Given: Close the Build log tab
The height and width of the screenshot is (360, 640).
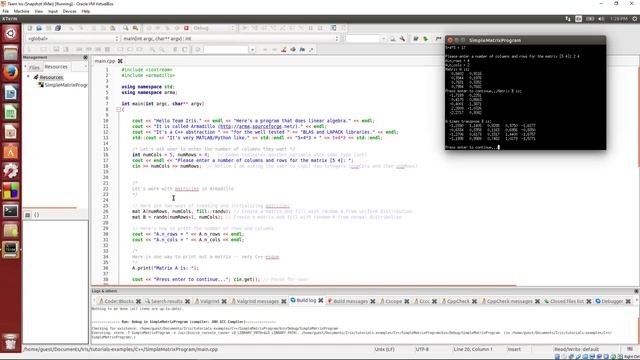Looking at the screenshot, I should pyautogui.click(x=321, y=300).
